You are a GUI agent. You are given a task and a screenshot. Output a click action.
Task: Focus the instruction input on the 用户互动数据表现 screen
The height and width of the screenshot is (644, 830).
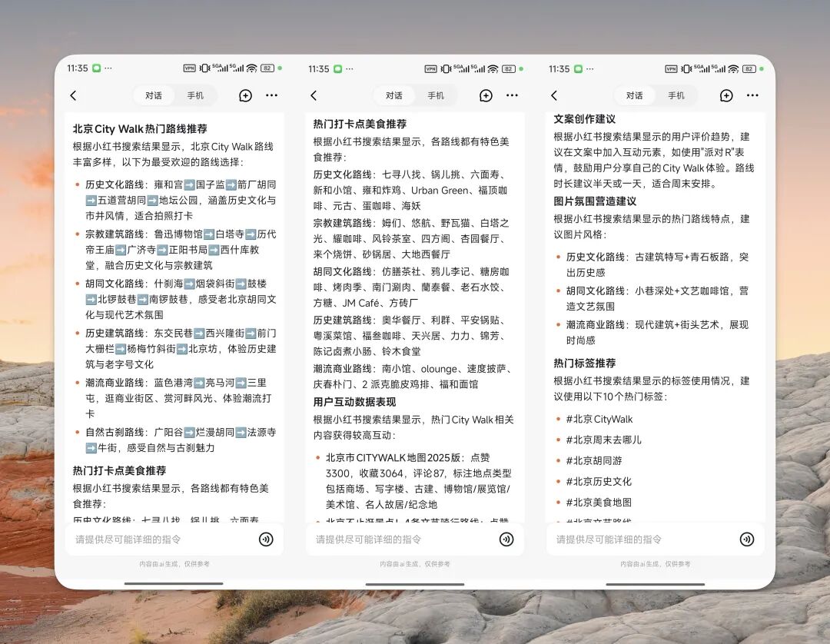click(414, 539)
